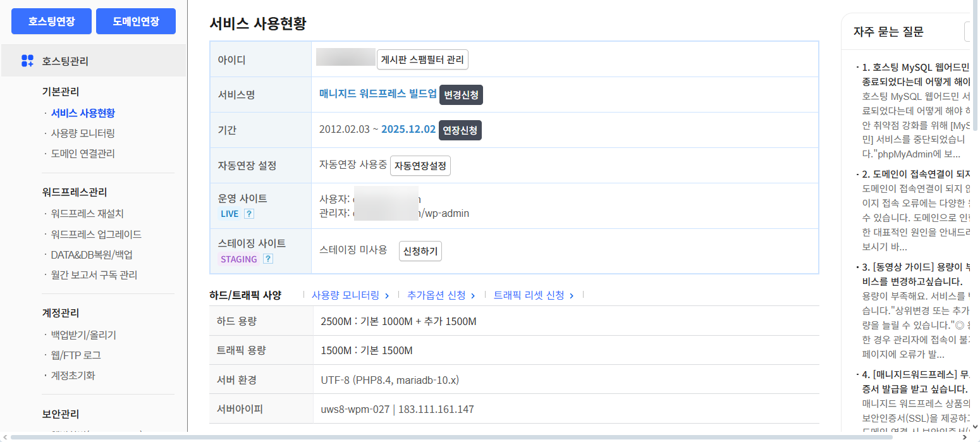Open FAQ 2 도메인이 접속연결이 되지
Viewport: 980px width, 442px height.
[x=916, y=174]
